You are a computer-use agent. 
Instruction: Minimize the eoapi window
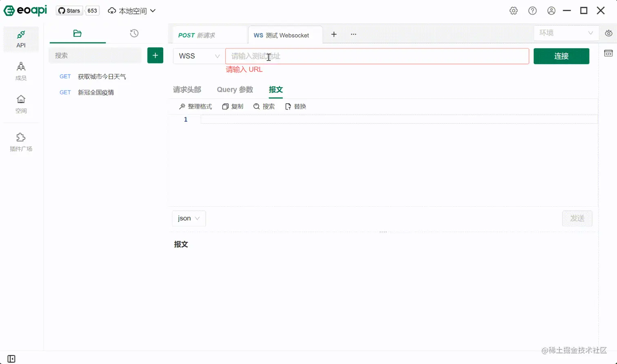(x=567, y=11)
